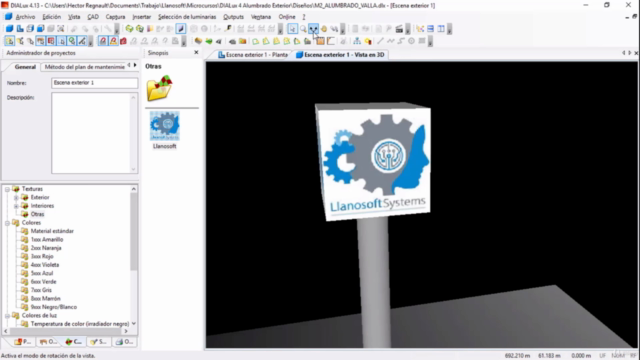Select 3xxx Rojo color folder
This screenshot has width=640, height=360.
42,256
